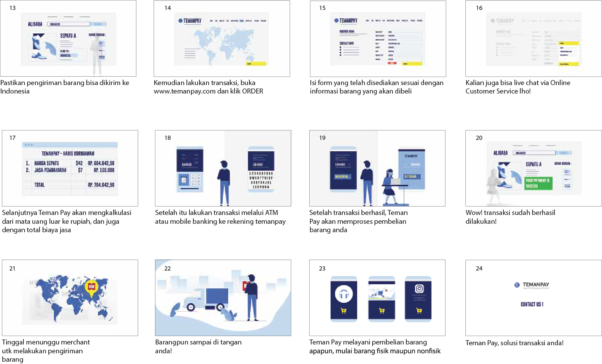Click Temanpay logo in frame 15 header
602x364 pixels.
[x=346, y=21]
